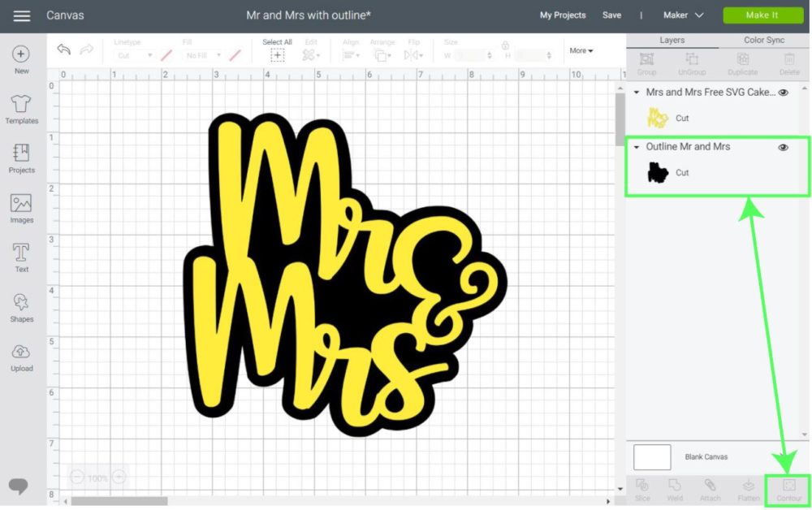Select the Text tool

coord(21,253)
